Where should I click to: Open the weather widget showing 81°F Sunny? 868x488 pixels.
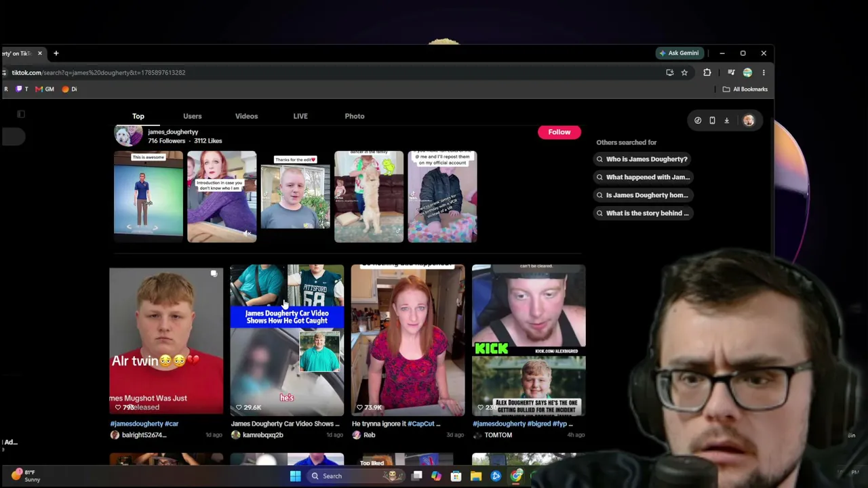coord(24,476)
